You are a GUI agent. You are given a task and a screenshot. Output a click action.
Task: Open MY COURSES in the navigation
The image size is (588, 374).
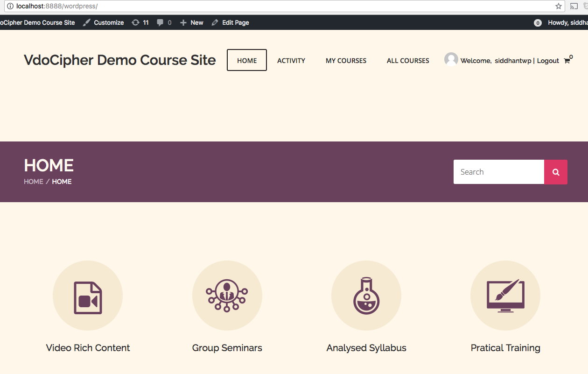point(346,61)
